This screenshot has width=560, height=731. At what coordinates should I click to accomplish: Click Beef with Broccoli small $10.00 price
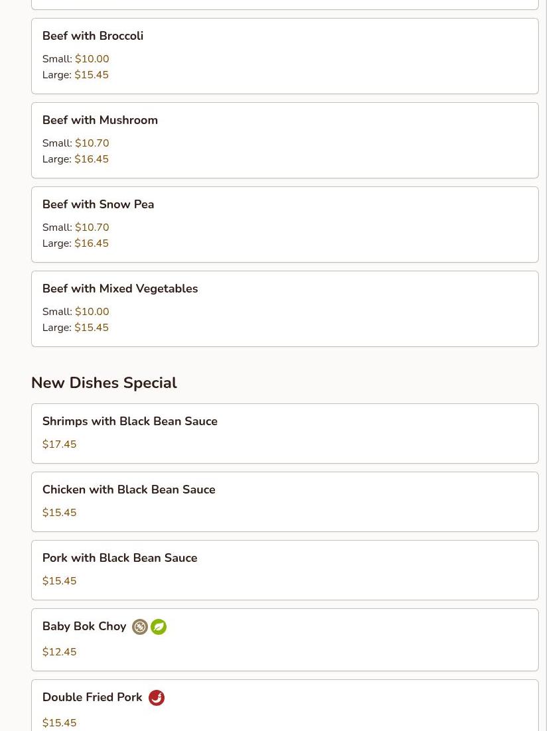tap(92, 59)
